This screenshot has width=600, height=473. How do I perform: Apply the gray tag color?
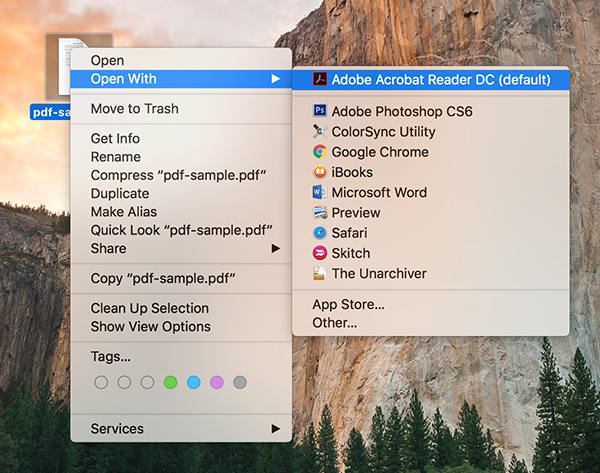[x=240, y=382]
